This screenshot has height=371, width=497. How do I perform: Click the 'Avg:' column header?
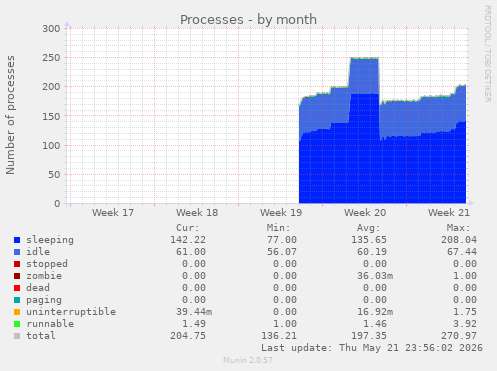pos(369,228)
